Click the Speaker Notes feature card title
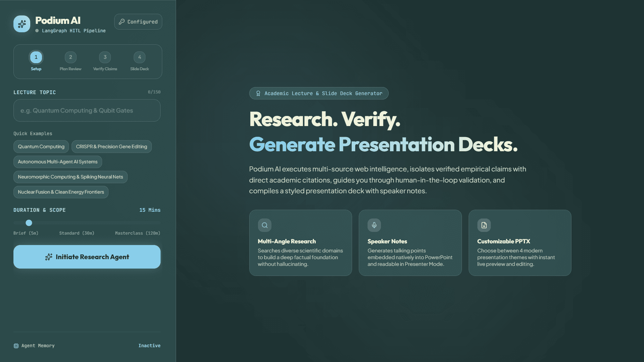Screen dimensions: 644x362 [387, 241]
